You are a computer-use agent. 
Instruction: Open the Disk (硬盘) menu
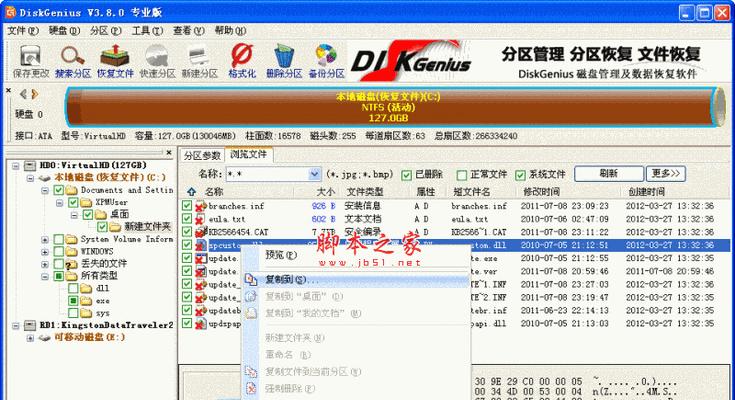point(64,30)
